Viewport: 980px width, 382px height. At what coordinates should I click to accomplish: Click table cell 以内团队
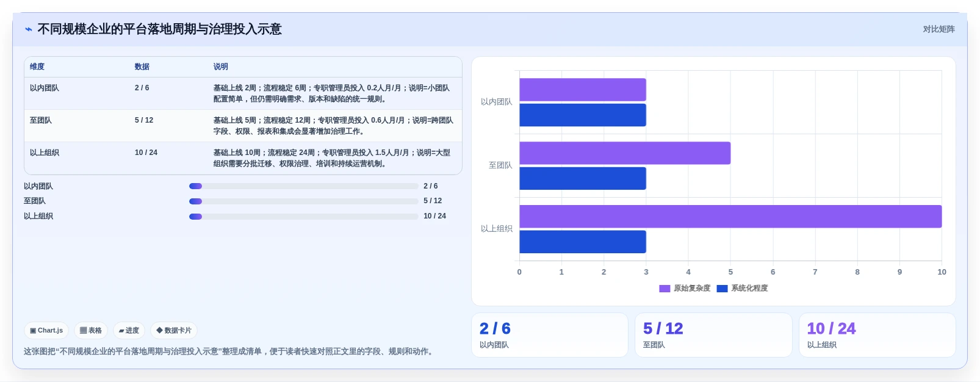click(x=45, y=88)
